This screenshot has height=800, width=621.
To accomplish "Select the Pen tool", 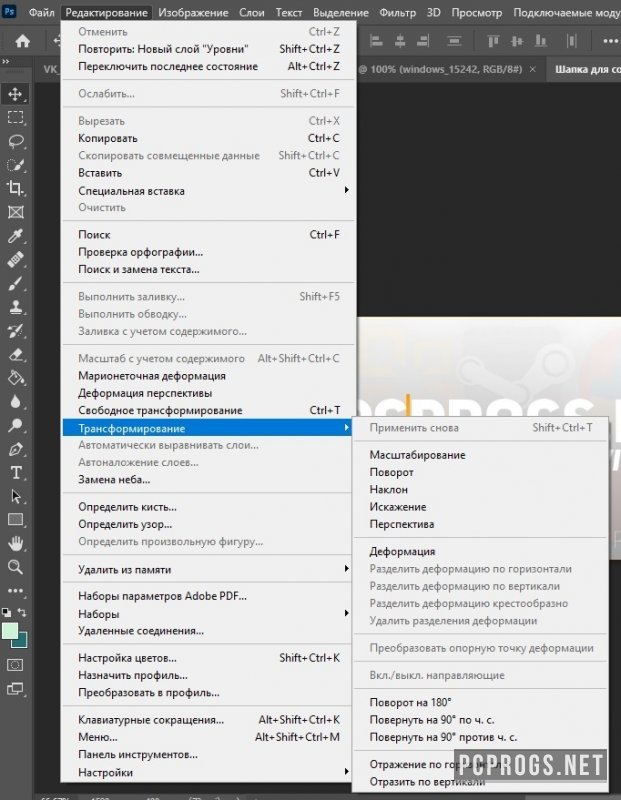I will tap(15, 449).
